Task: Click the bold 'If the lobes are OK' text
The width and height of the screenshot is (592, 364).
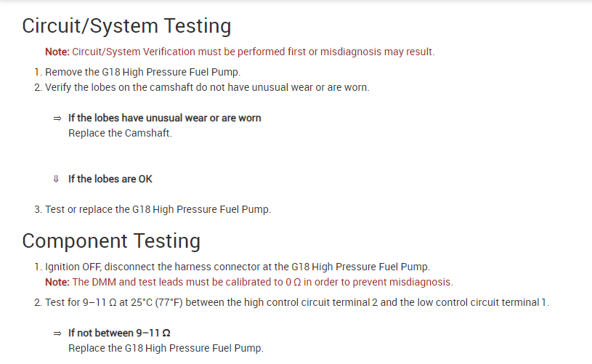Action: [x=110, y=179]
